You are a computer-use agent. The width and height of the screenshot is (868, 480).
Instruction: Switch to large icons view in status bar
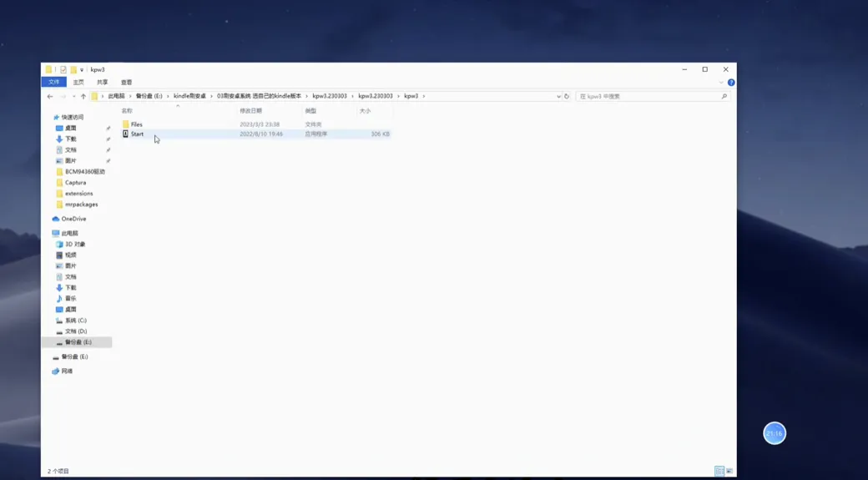[729, 471]
